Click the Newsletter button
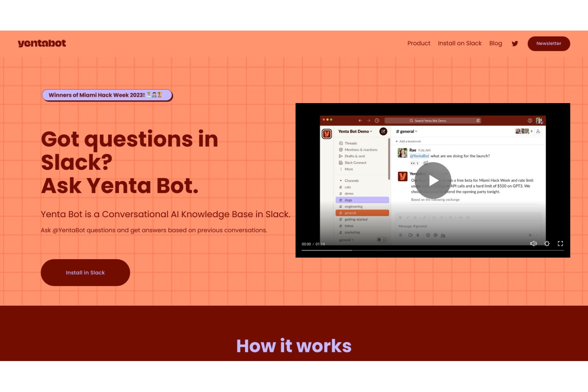 point(549,44)
